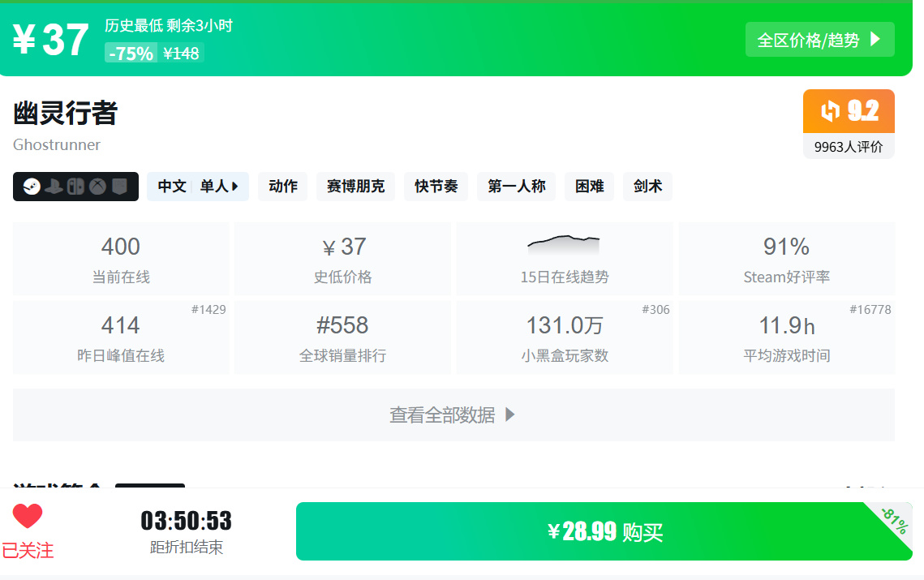
Task: Select the 赛博朋克 tag
Action: coord(355,187)
